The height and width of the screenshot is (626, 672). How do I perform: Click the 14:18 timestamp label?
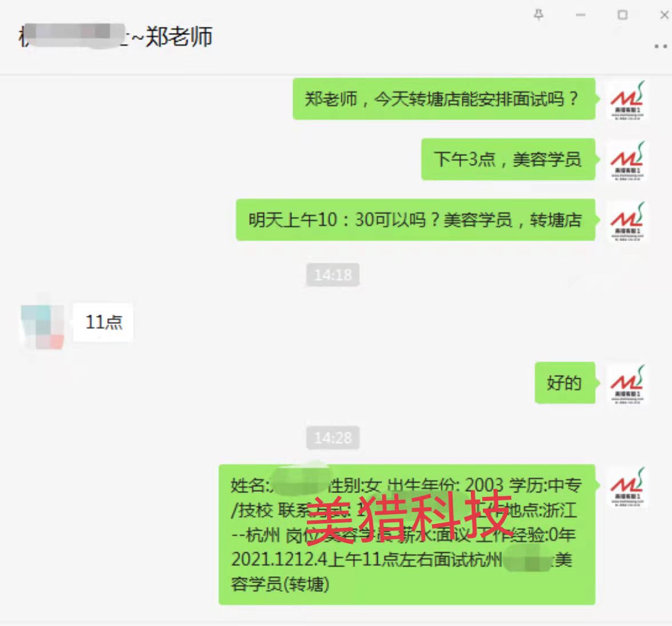(333, 275)
